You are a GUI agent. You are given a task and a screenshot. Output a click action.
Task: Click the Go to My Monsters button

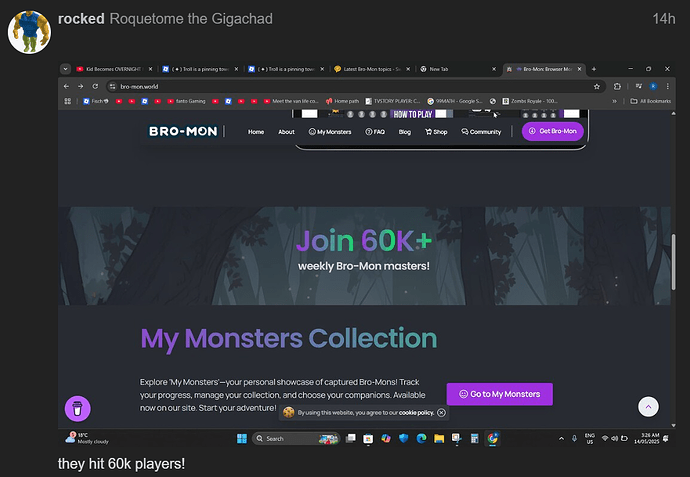tap(499, 394)
